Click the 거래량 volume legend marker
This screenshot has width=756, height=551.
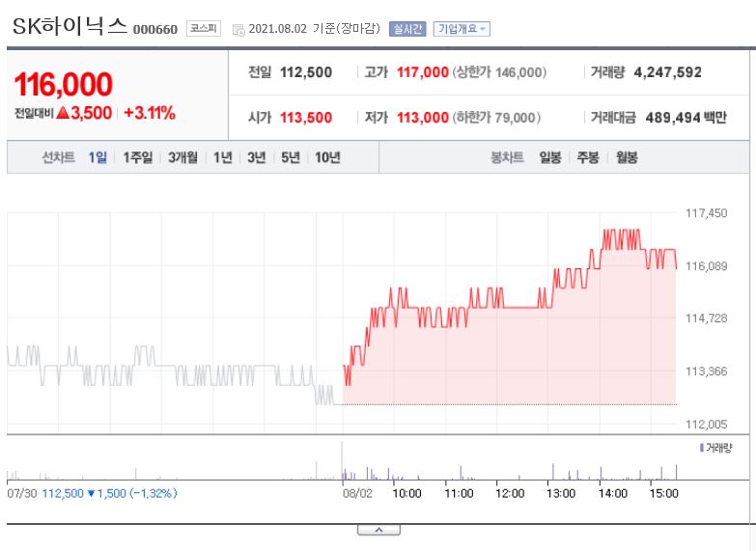coord(702,449)
